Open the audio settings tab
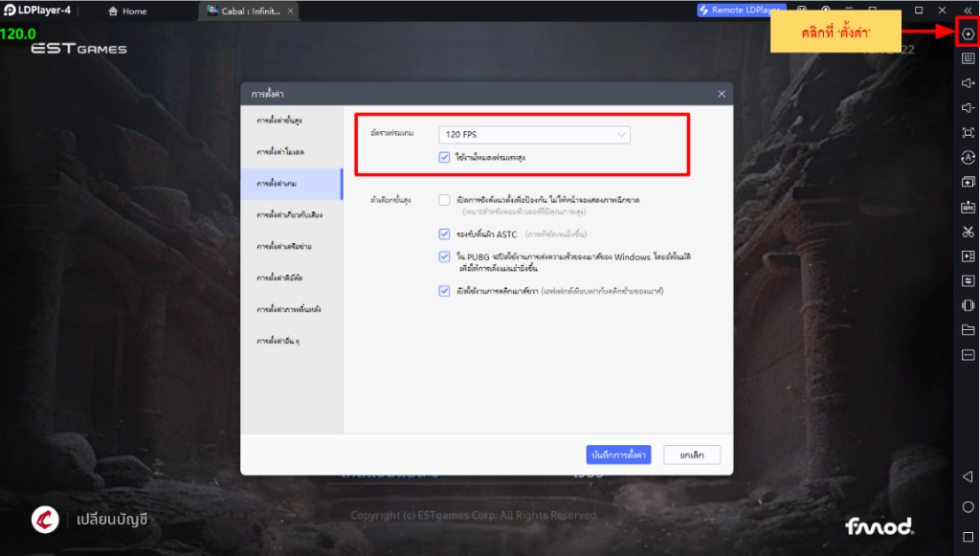Image resolution: width=980 pixels, height=556 pixels. 292,215
